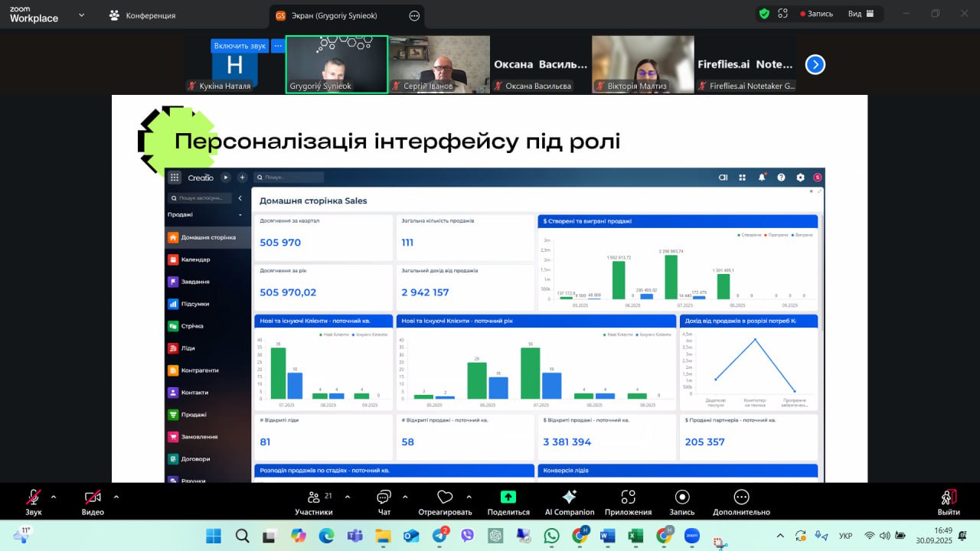This screenshot has width=980, height=551.
Task: Open the help question mark in Creatio
Action: click(781, 178)
